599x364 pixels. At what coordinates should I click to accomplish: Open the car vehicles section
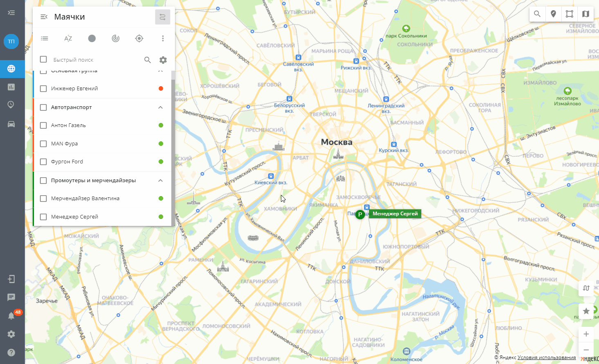(x=11, y=124)
